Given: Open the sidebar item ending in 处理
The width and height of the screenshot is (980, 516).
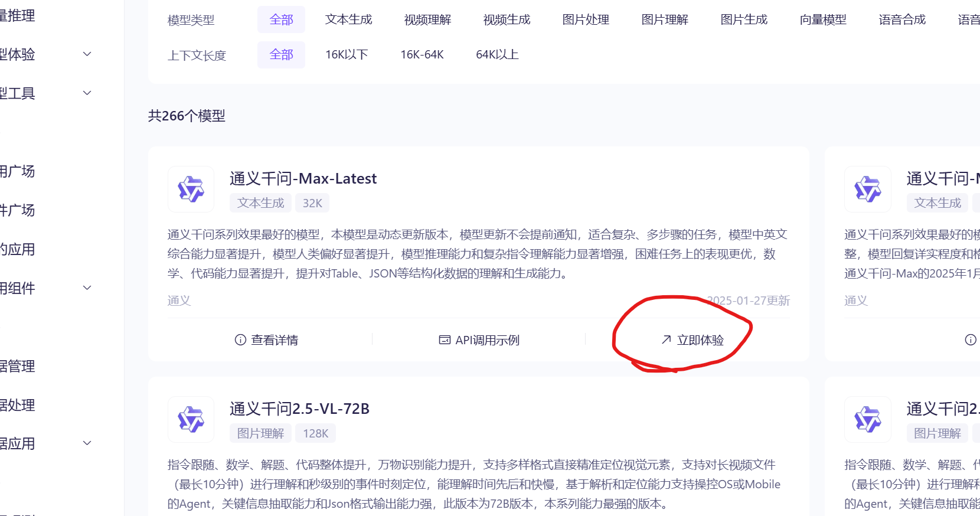Looking at the screenshot, I should [18, 405].
